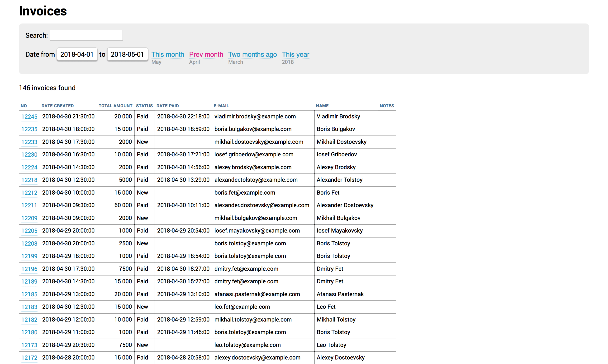608x364 pixels.
Task: Select the This month filter link
Action: coord(168,54)
